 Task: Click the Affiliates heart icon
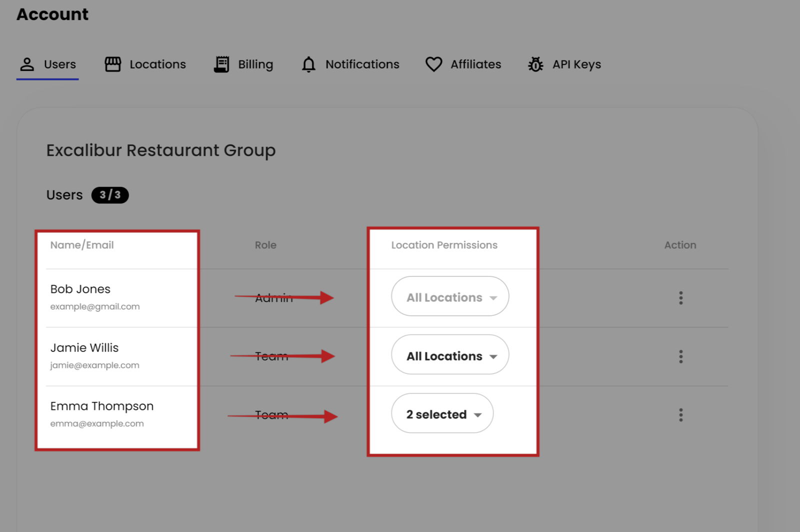[x=433, y=64]
